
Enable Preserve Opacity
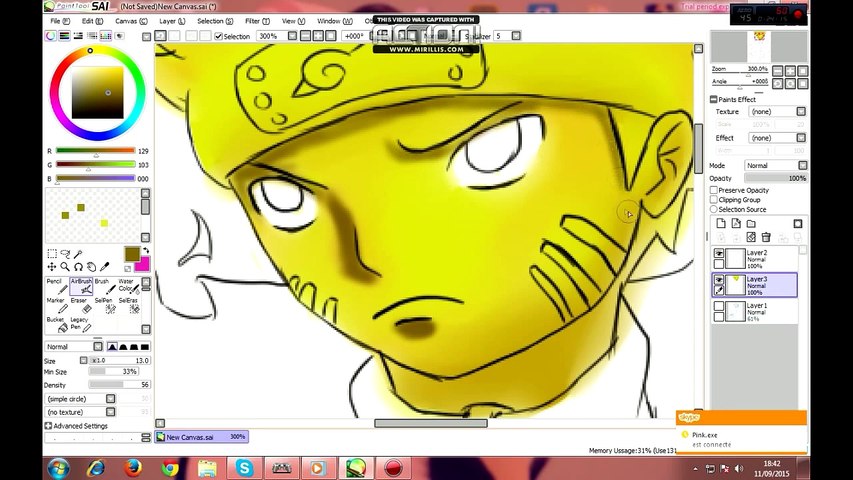[x=714, y=190]
